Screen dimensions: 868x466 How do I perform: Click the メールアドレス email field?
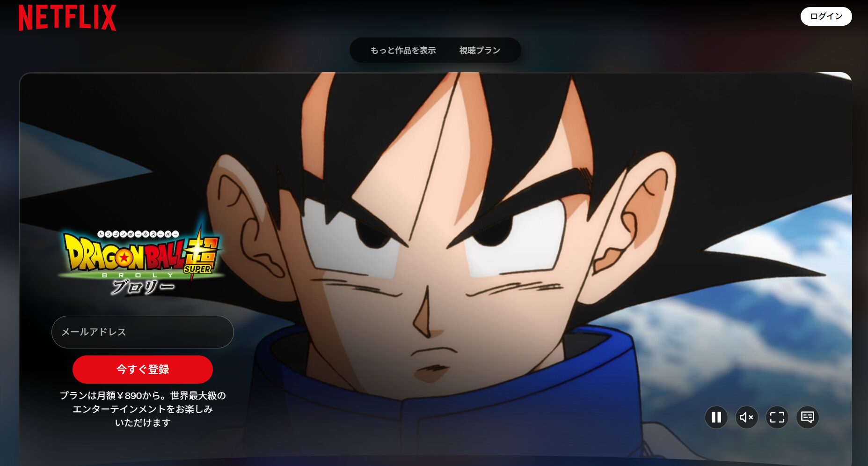click(142, 332)
